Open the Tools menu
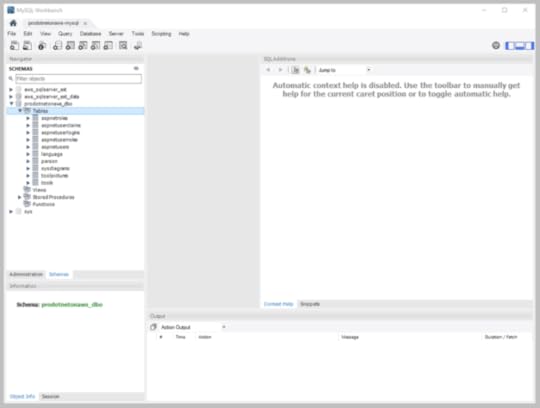The width and height of the screenshot is (540, 408). point(138,34)
